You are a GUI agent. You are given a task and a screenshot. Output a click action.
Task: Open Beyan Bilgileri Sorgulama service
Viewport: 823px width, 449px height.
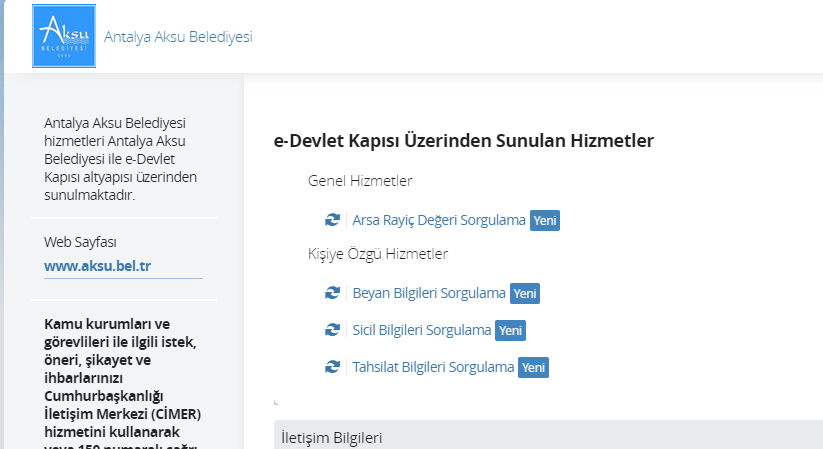[x=429, y=293]
